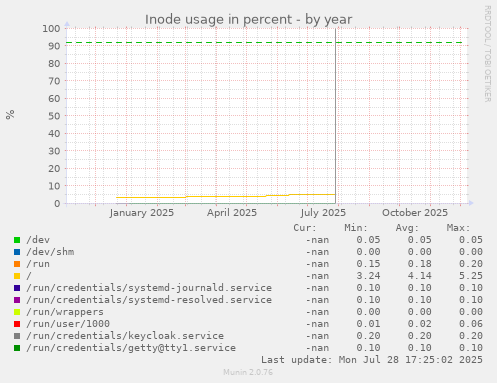Click the graph title 'Inode usage in percent - by year'
497x383 pixels.
248,20
